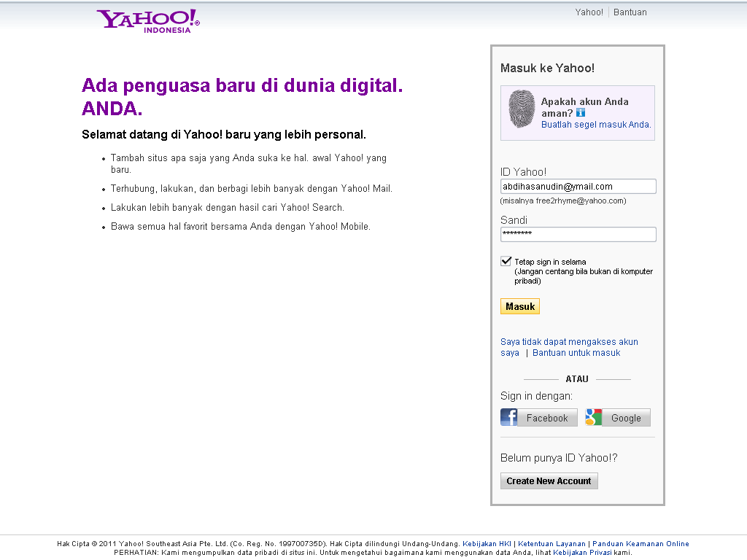The width and height of the screenshot is (747, 560).
Task: Open Panduan Keamanan Online footer link
Action: click(x=640, y=544)
